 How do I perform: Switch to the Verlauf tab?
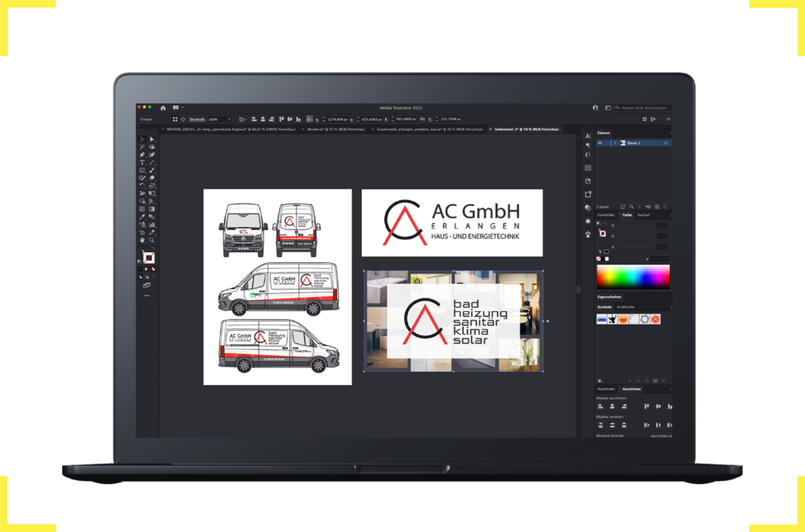[643, 215]
